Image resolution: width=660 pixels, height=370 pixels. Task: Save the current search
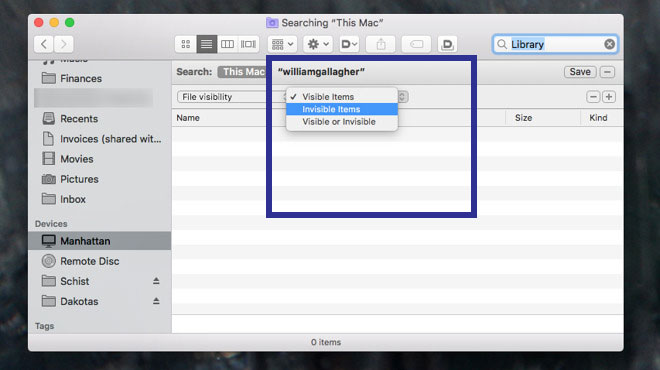580,72
